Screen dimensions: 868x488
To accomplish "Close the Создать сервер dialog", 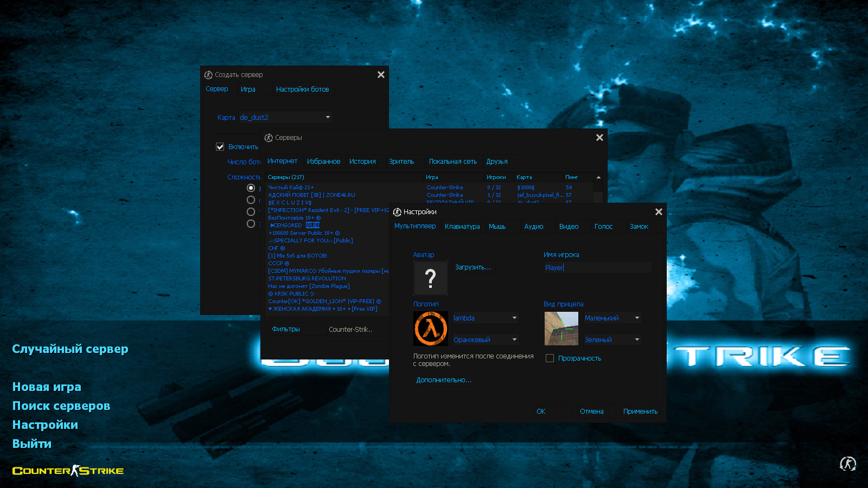I will (x=381, y=75).
